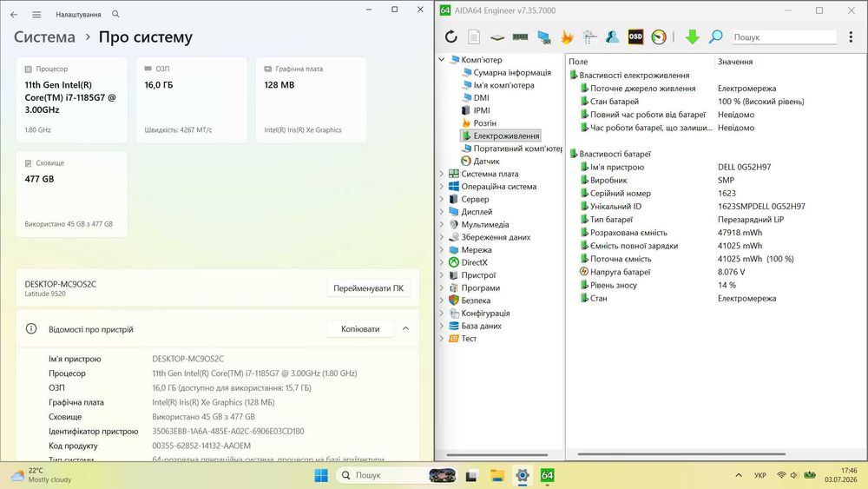Screen dimensions: 868x489
Task: Expand the Сервер tree node
Action: tap(442, 200)
